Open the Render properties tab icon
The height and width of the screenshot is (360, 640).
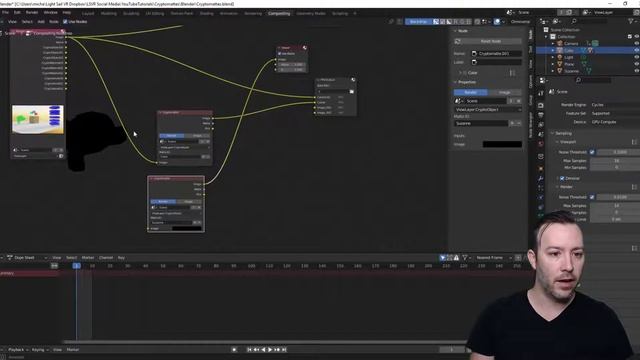541,105
